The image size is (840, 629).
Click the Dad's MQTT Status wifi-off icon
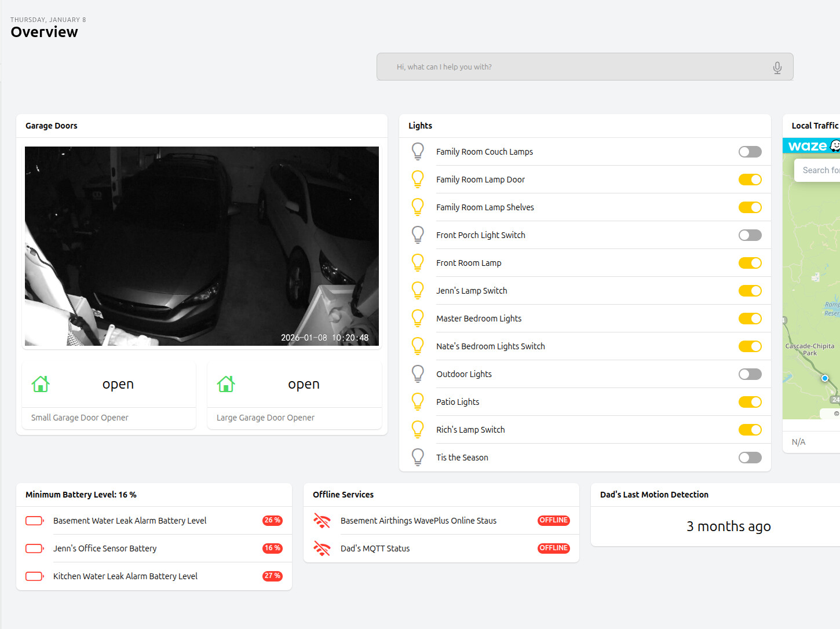click(322, 548)
